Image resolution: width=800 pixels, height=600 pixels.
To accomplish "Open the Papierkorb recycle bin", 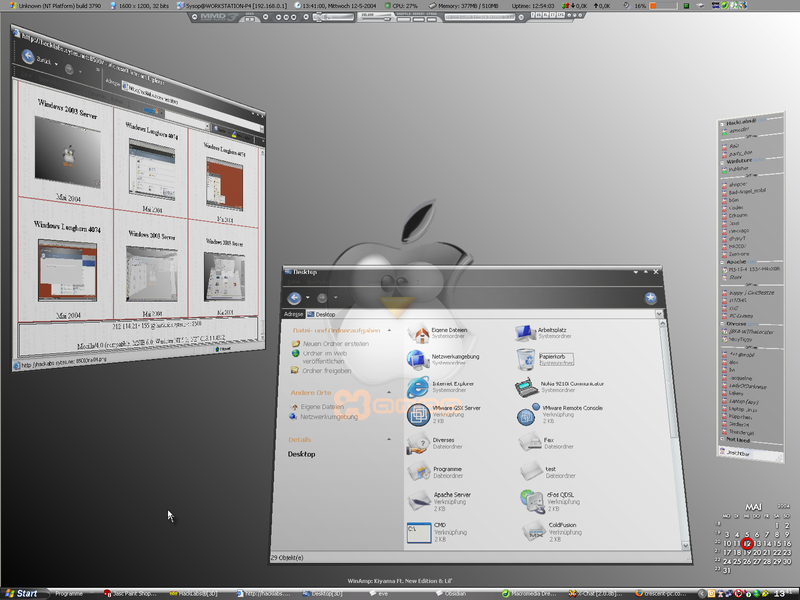I will (527, 360).
